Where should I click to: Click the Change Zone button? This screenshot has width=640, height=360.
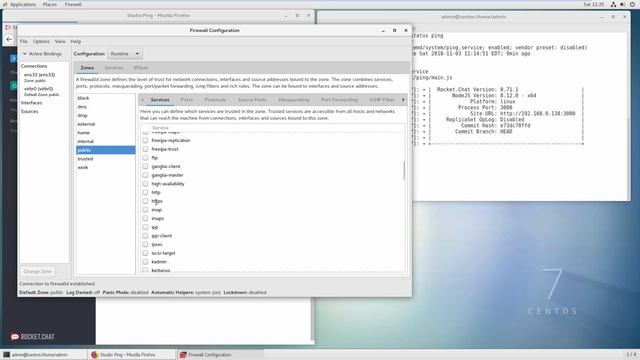coord(38,271)
